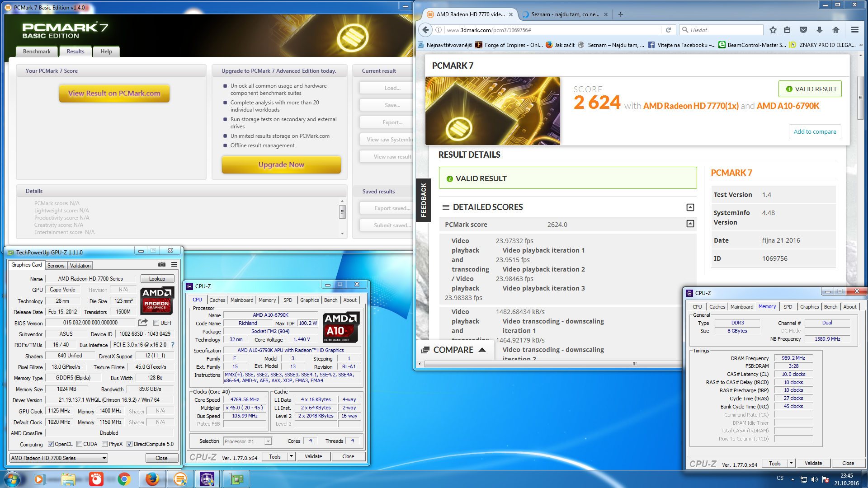Click browser vertical scrollbar thumb
This screenshot has height=488, width=868.
(x=861, y=98)
